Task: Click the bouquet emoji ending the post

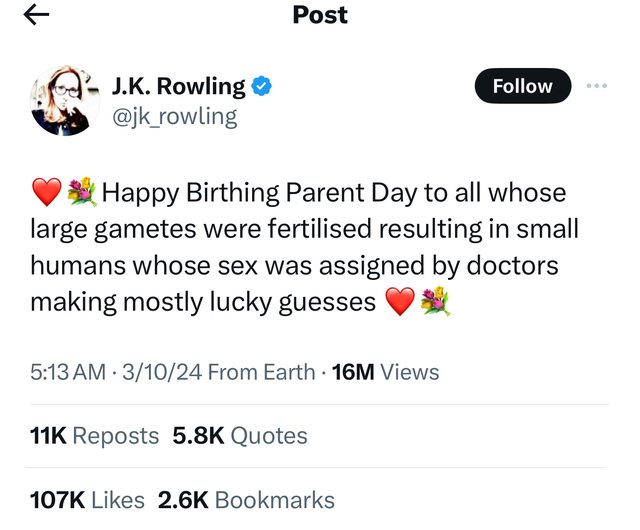Action: 435,302
